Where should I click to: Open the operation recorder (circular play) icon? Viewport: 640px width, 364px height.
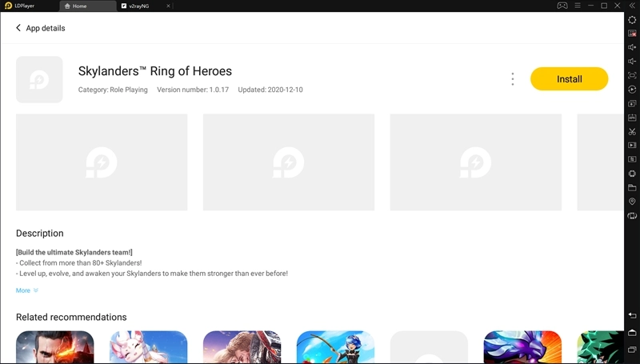pos(632,90)
